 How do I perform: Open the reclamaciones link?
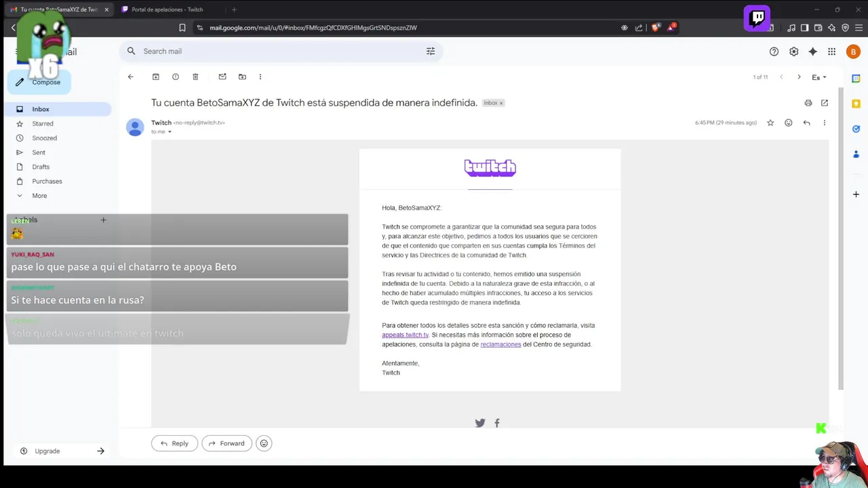500,344
